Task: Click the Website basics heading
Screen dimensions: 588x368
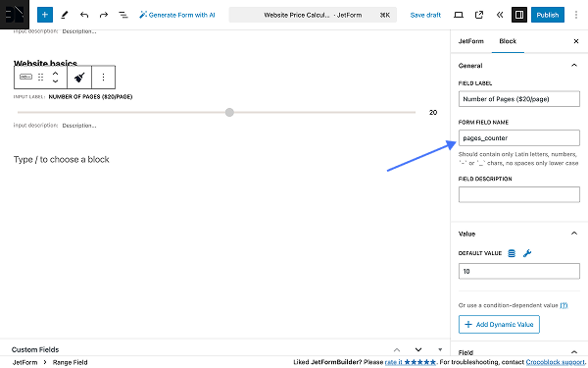Action: tap(45, 63)
